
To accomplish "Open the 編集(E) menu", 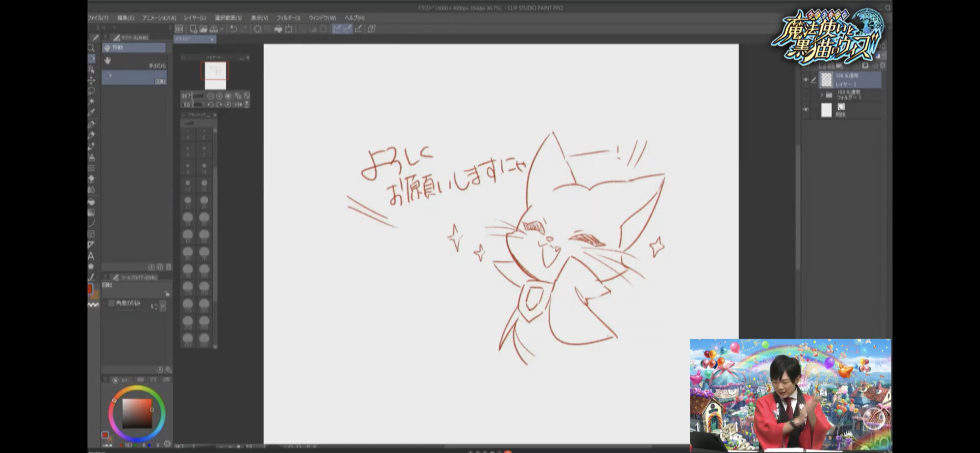I will [125, 18].
